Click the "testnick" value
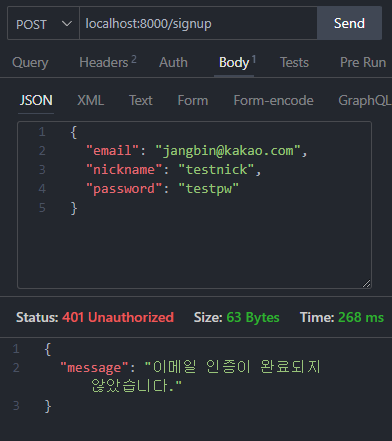The image size is (392, 441). [x=217, y=170]
